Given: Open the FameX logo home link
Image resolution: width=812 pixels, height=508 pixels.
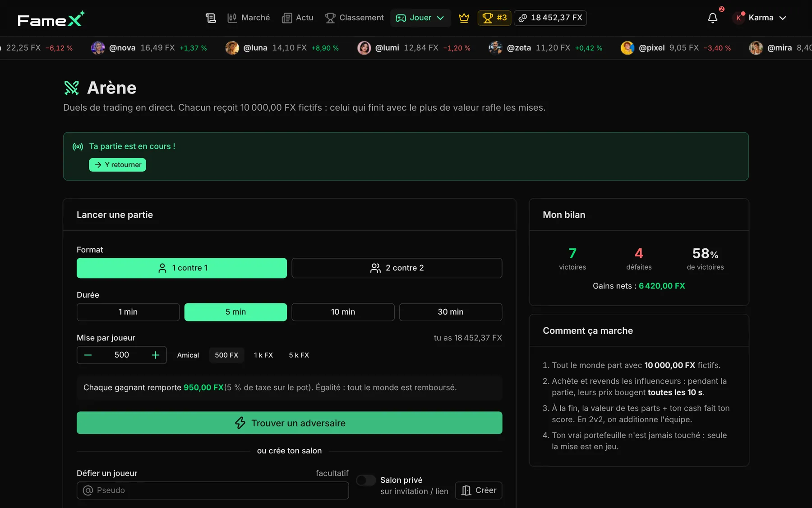Looking at the screenshot, I should pyautogui.click(x=51, y=19).
